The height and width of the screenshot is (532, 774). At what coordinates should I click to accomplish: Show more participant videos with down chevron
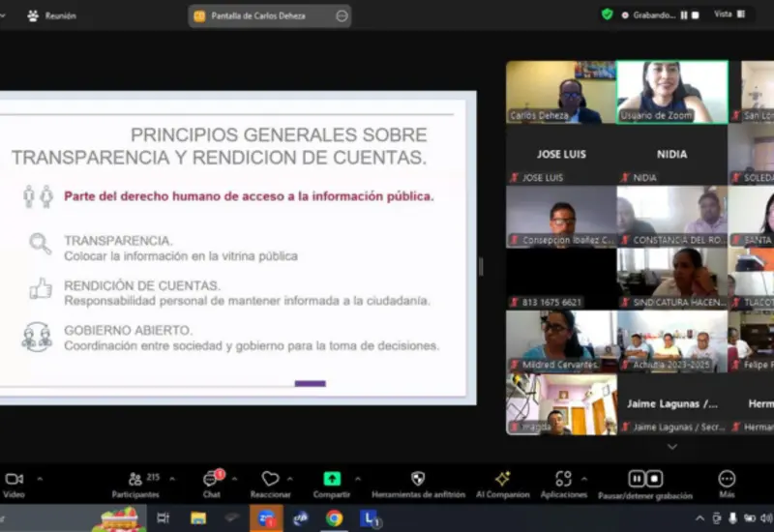pyautogui.click(x=671, y=447)
